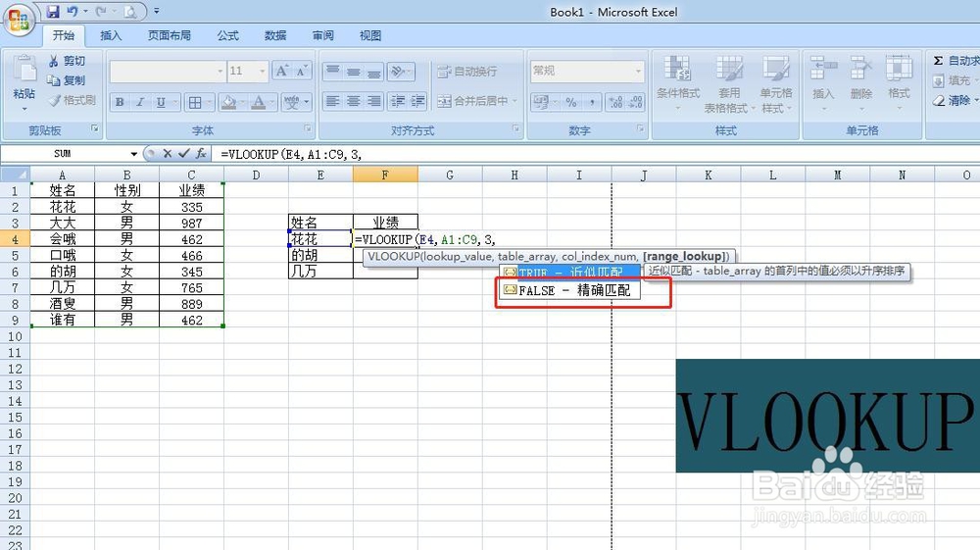Open merge options dropdown arrow
This screenshot has width=980, height=550.
tap(515, 101)
